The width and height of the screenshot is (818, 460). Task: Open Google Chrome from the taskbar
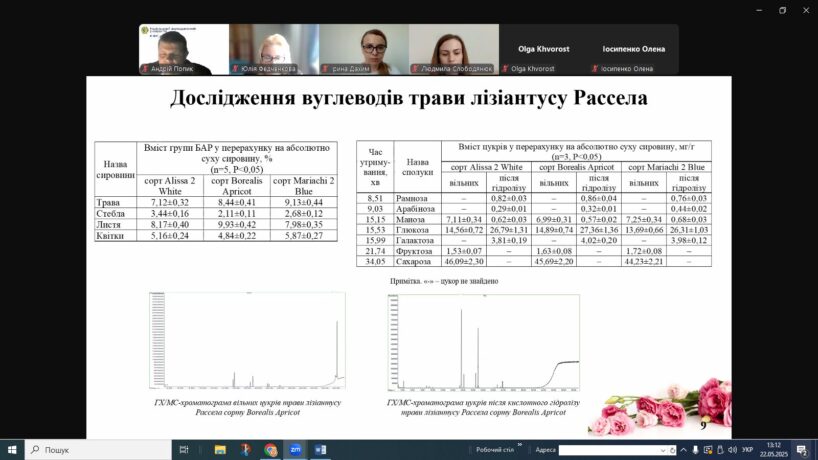(x=271, y=450)
